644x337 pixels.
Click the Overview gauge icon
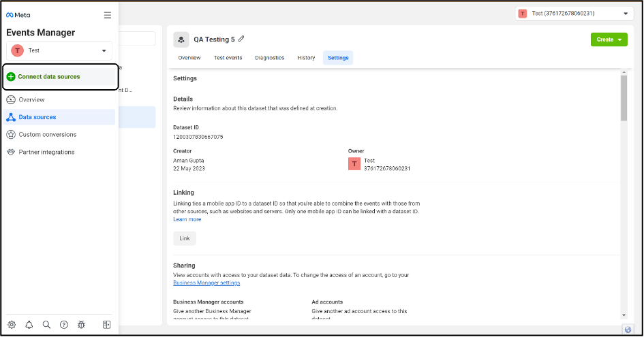click(x=11, y=100)
